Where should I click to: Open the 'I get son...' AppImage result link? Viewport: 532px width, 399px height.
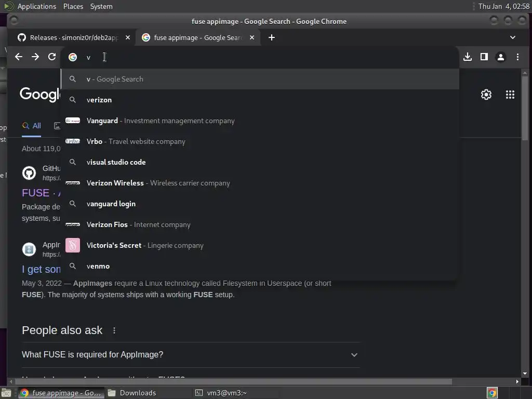41,270
